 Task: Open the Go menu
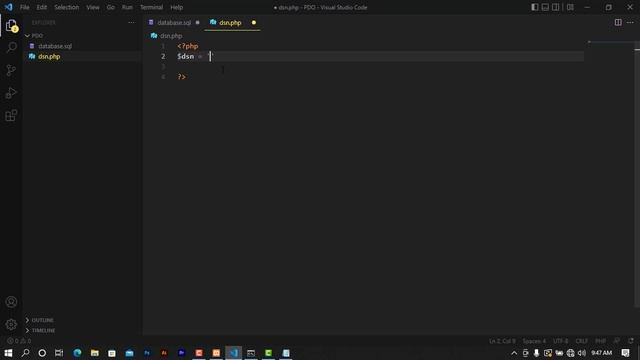pos(111,7)
